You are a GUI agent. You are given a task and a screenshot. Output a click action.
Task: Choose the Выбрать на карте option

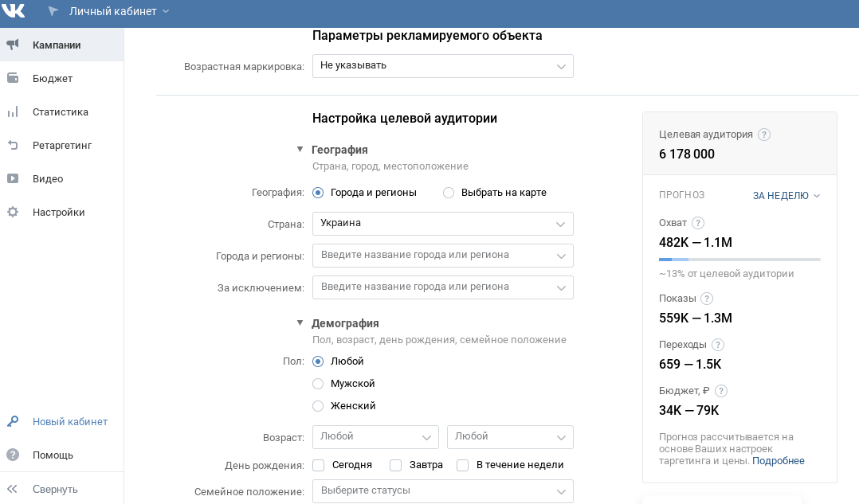(x=449, y=193)
